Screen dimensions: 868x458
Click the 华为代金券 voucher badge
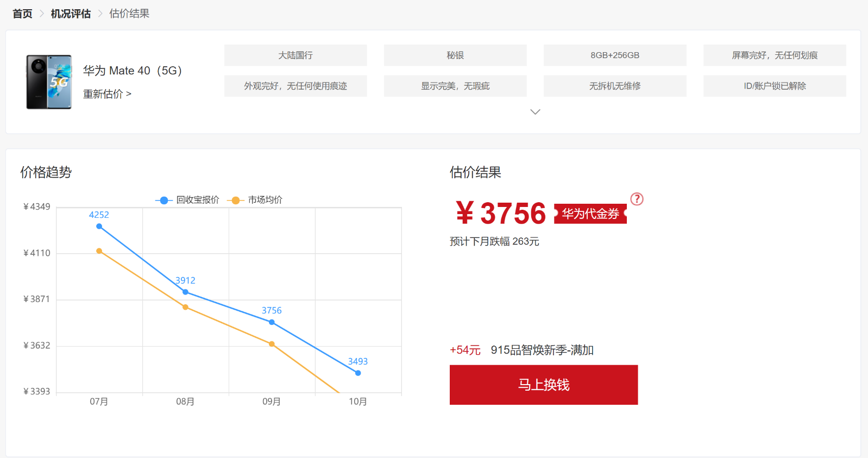[x=590, y=214]
